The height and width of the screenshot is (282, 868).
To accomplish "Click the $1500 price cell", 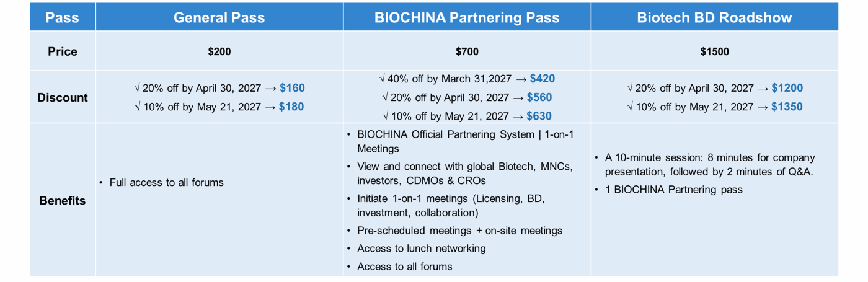I will coord(715,51).
